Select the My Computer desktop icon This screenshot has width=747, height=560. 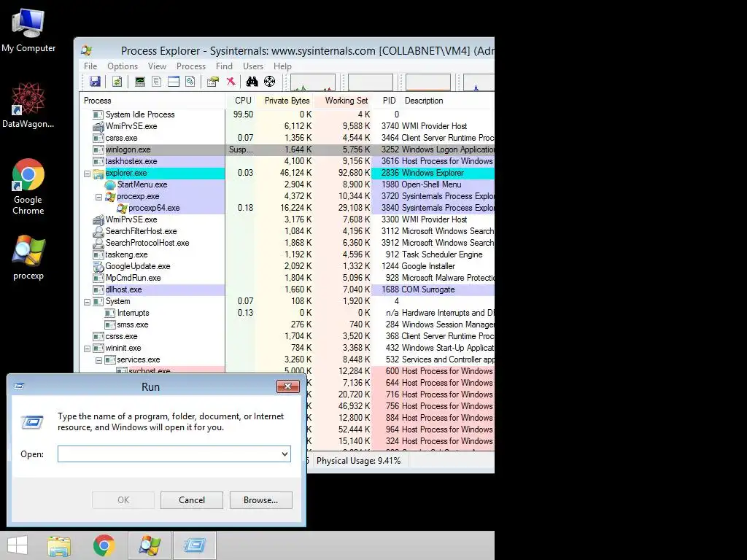28,30
